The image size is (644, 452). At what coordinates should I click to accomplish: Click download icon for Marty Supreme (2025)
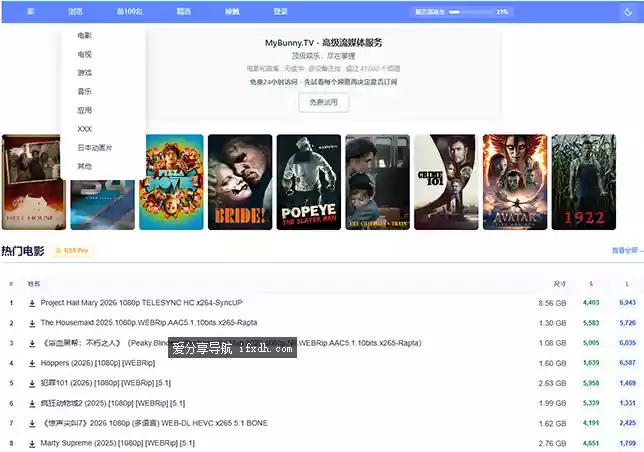[x=32, y=443]
